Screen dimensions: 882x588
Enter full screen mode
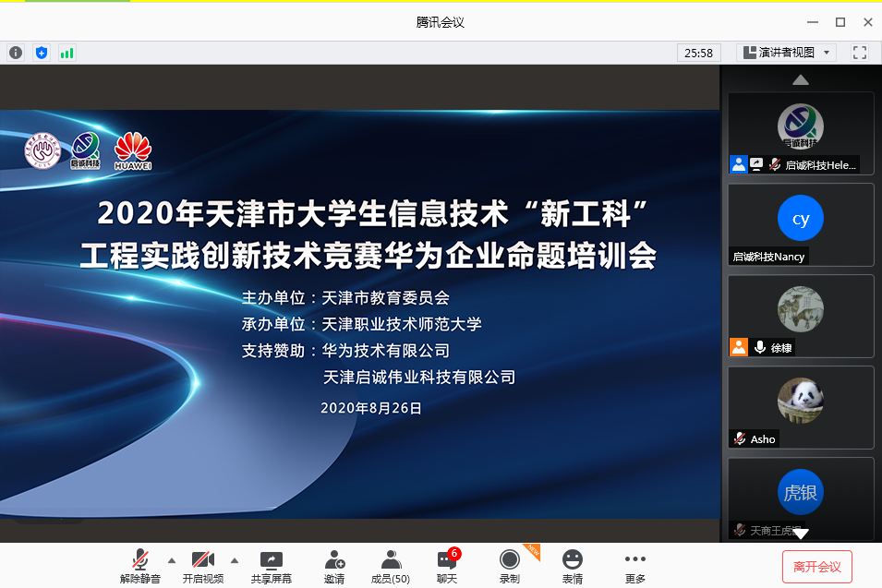[860, 53]
